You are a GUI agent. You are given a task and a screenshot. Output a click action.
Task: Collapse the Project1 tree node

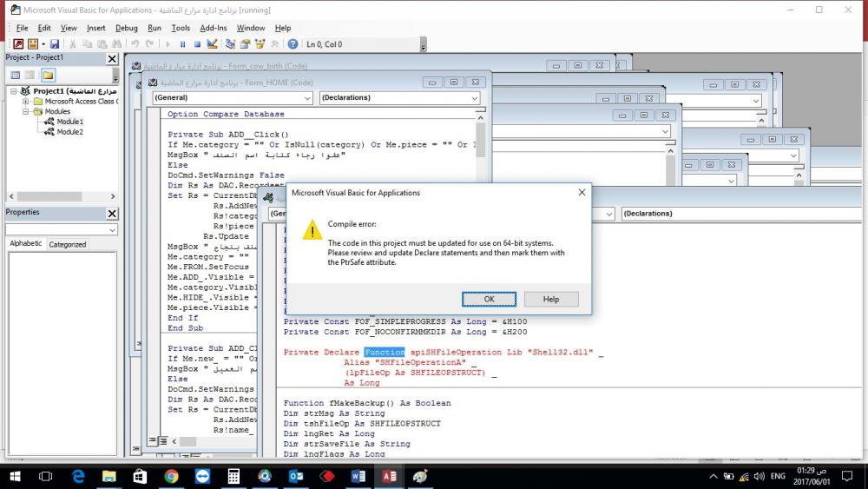coord(13,91)
